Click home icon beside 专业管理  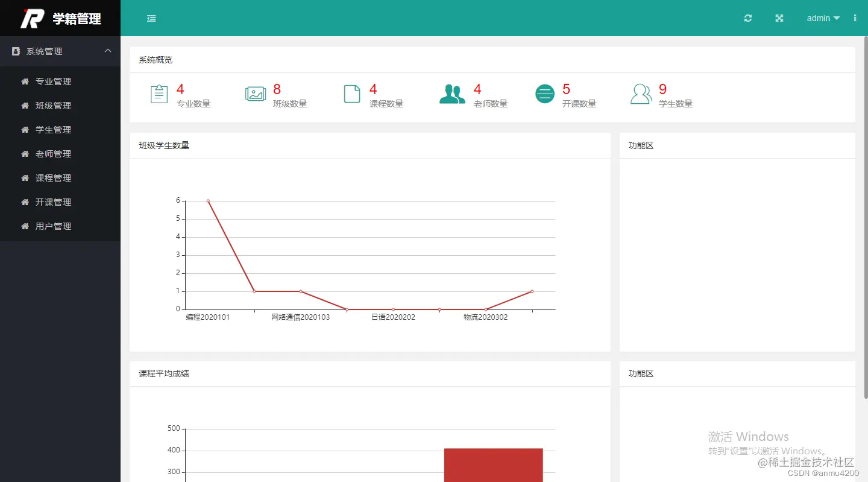click(25, 81)
